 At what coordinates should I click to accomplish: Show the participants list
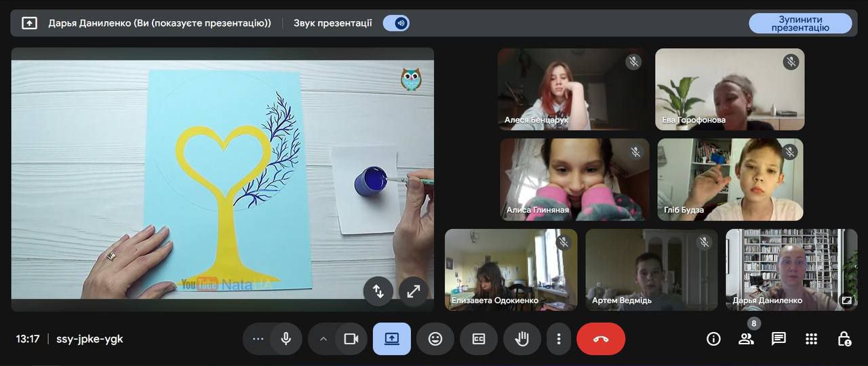pyautogui.click(x=746, y=339)
